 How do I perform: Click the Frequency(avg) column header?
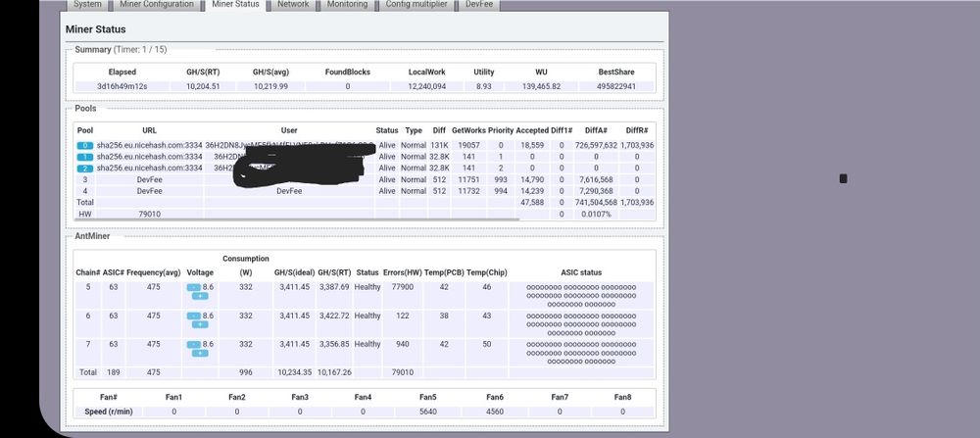click(x=153, y=273)
